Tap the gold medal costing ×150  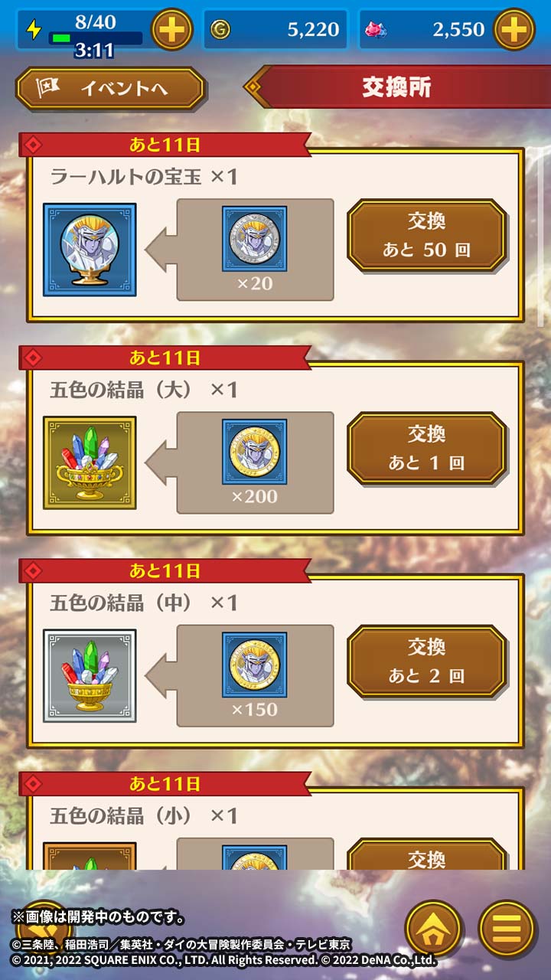click(255, 664)
